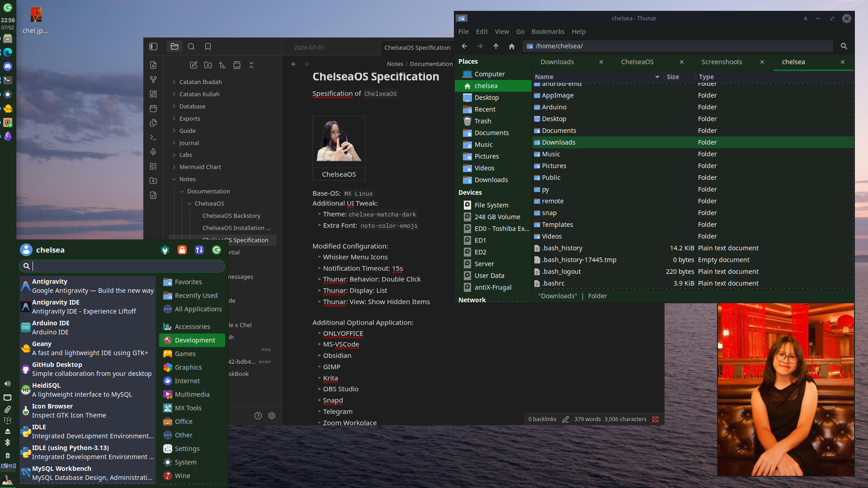Open the bookmarks icon in Obsidian sidebar
This screenshot has height=488, width=868.
click(x=208, y=47)
